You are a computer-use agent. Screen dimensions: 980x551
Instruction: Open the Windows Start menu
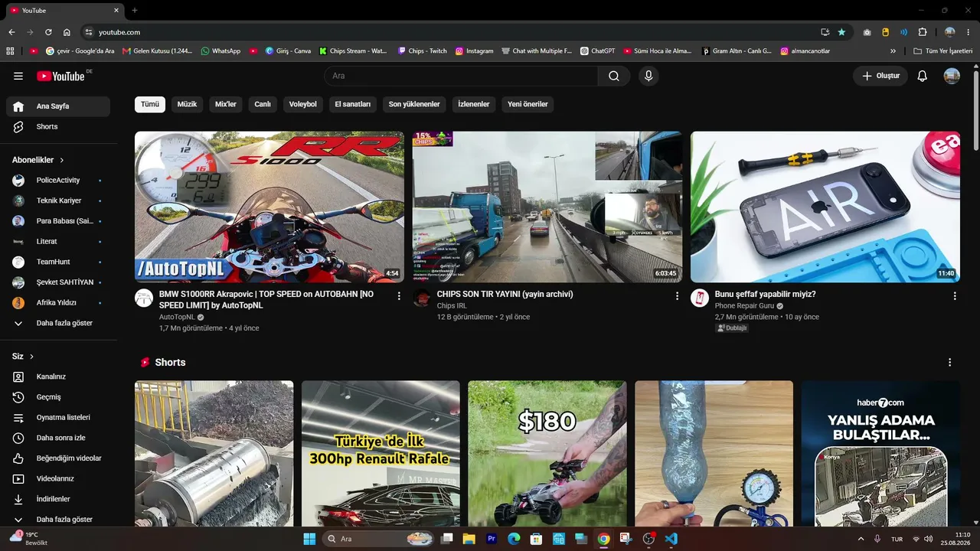309,539
